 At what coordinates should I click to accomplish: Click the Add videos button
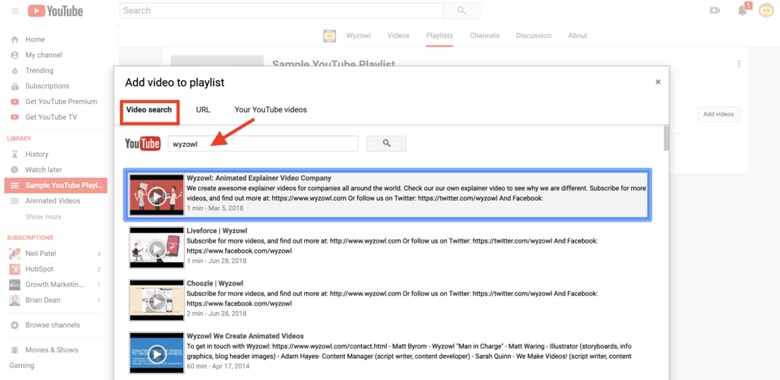(718, 114)
